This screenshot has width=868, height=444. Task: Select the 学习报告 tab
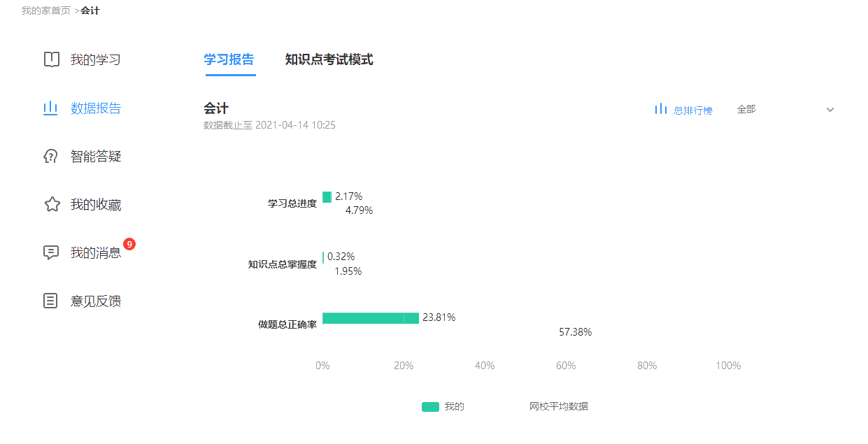[x=229, y=60]
